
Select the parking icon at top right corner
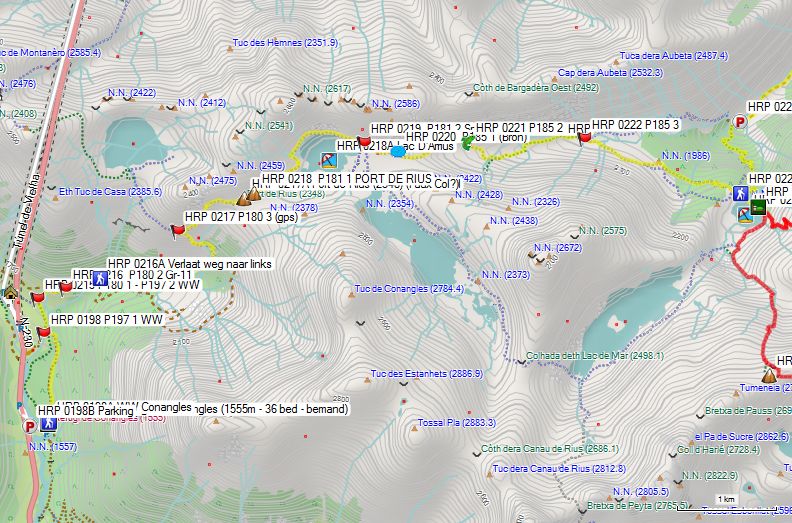pos(741,121)
